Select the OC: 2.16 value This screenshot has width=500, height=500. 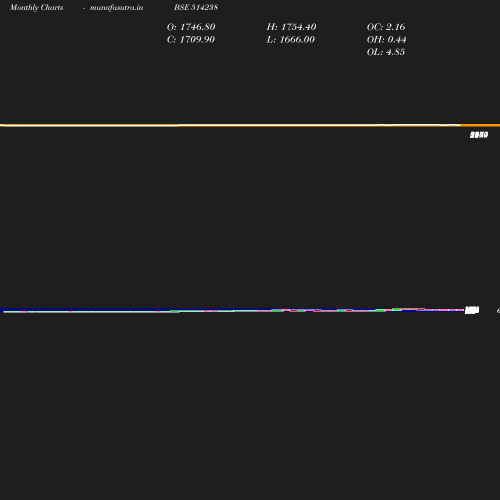coord(386,27)
